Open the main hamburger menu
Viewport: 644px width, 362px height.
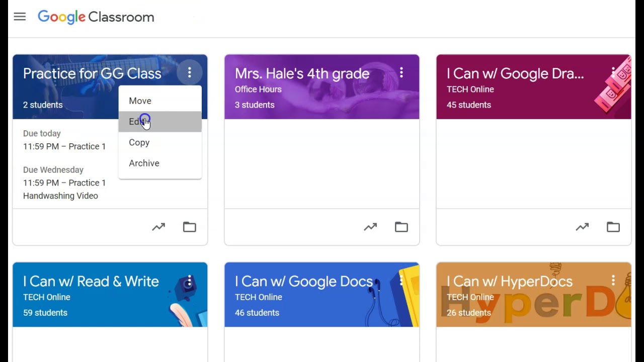point(20,17)
